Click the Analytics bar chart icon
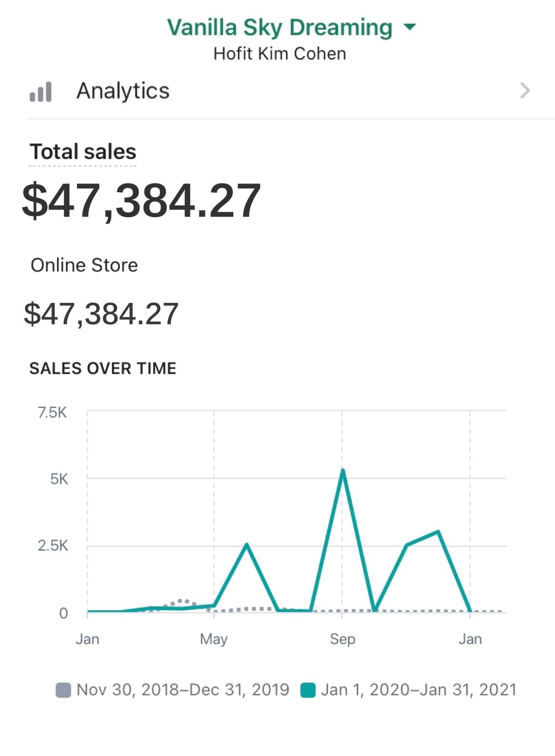This screenshot has width=555, height=756. tap(41, 92)
